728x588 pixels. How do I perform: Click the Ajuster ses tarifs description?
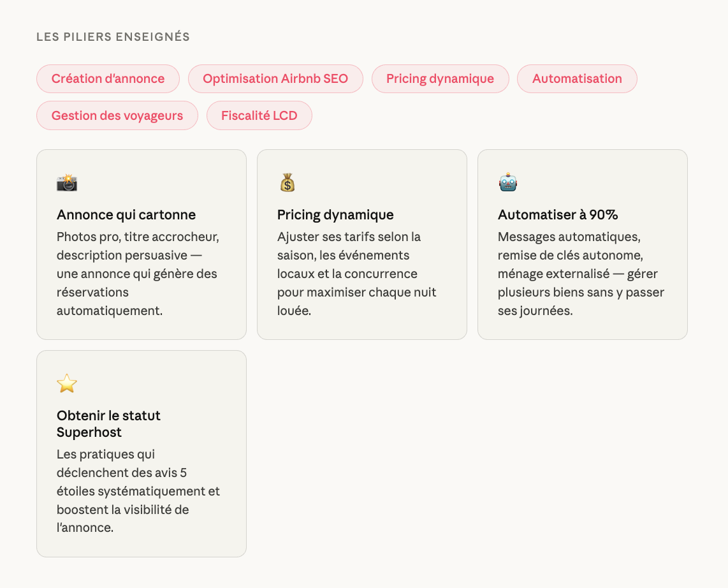click(357, 274)
